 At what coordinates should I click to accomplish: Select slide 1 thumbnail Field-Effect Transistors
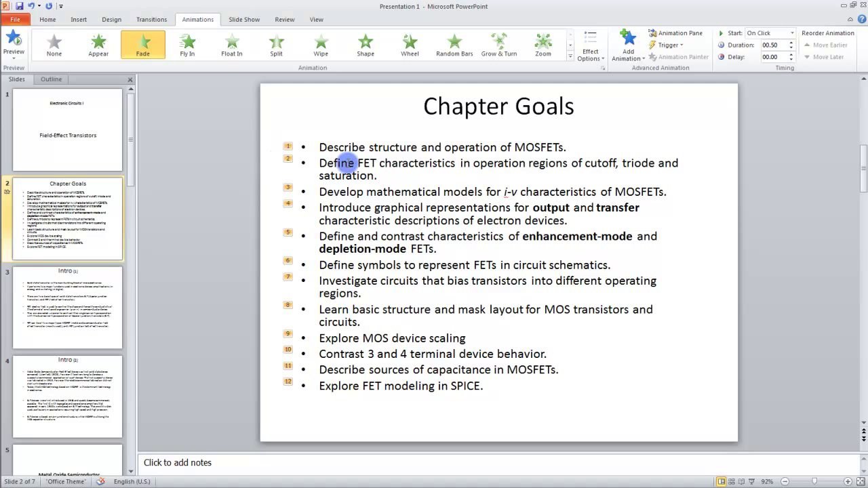pyautogui.click(x=67, y=130)
